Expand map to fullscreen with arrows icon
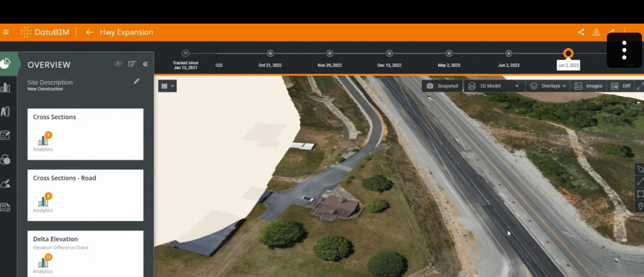This screenshot has width=644, height=277. (639, 86)
